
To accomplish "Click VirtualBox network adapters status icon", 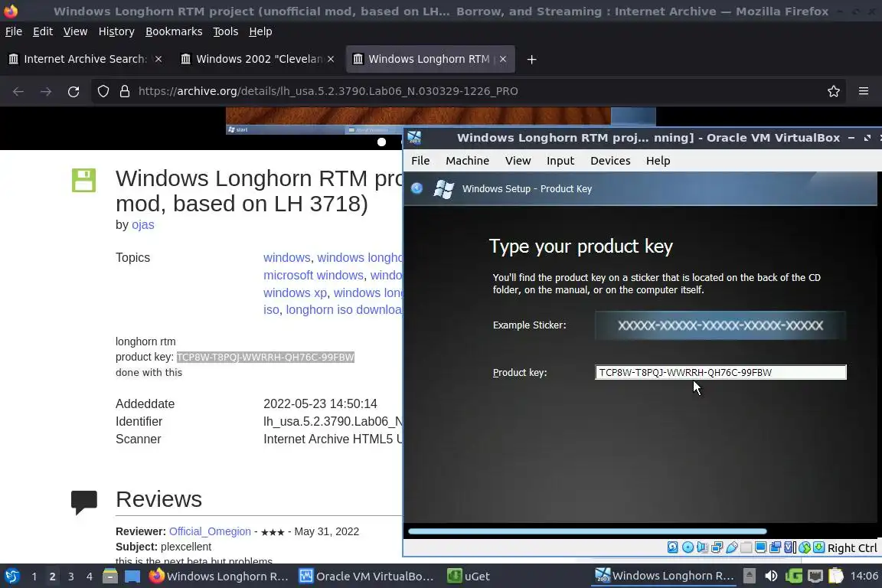I will [717, 547].
